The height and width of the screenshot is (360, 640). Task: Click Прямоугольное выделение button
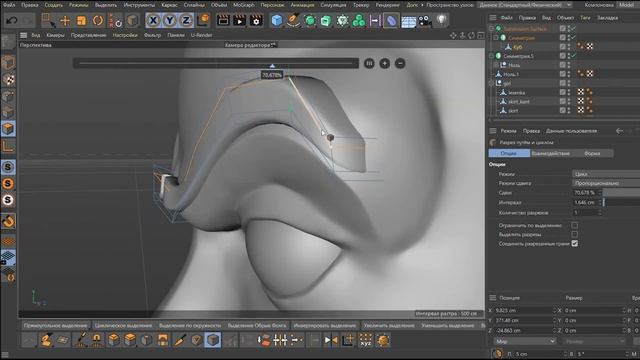point(56,326)
